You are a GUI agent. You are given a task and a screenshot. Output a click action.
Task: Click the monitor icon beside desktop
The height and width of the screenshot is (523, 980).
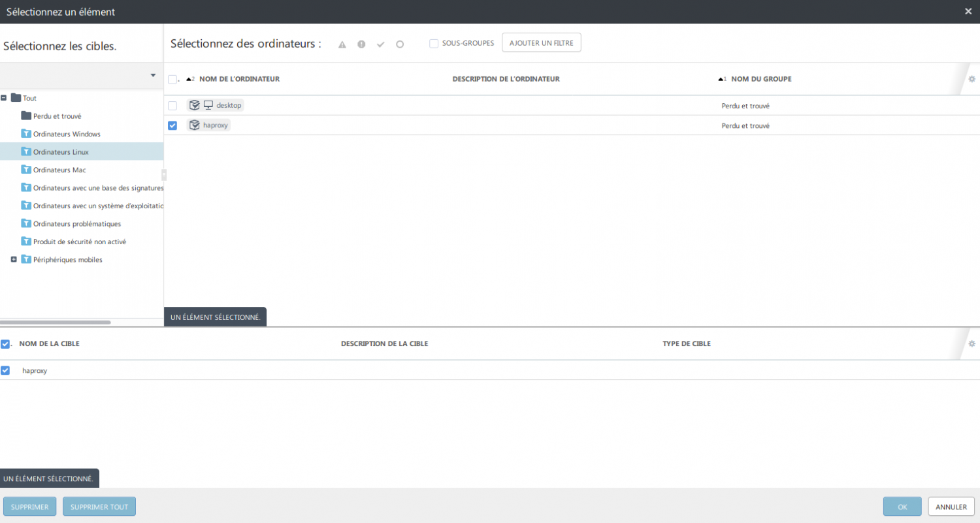click(208, 105)
